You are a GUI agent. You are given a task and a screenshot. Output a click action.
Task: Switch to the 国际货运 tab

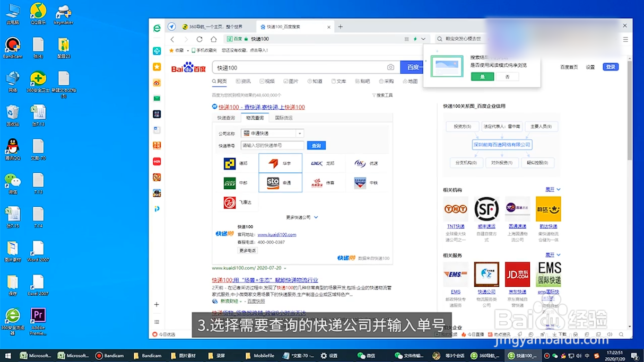point(284,118)
